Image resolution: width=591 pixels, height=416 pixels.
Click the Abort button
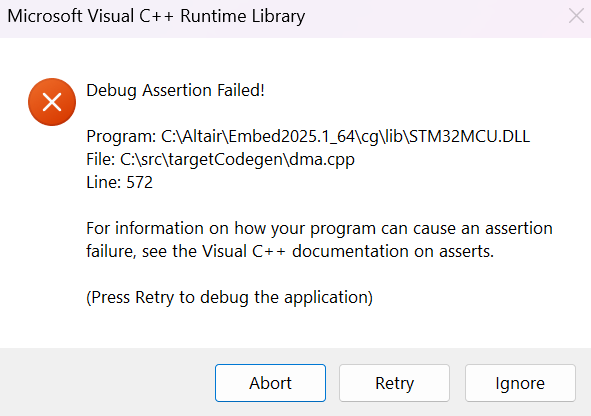click(x=270, y=383)
